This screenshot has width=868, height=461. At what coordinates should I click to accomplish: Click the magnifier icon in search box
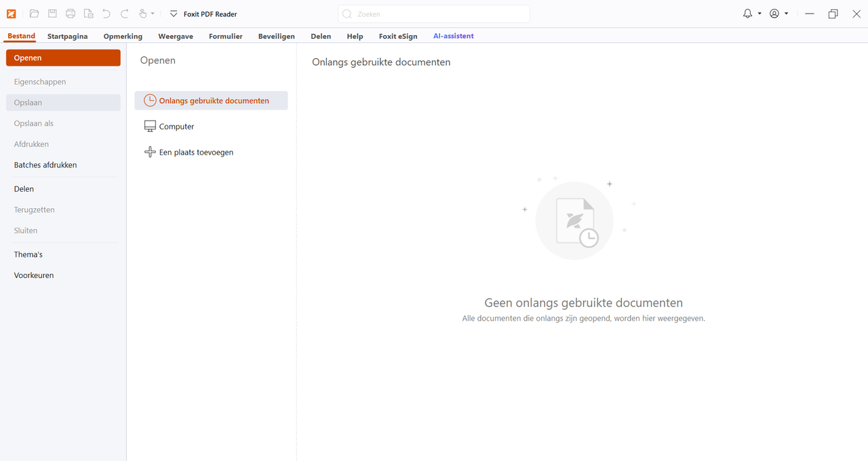click(x=347, y=14)
